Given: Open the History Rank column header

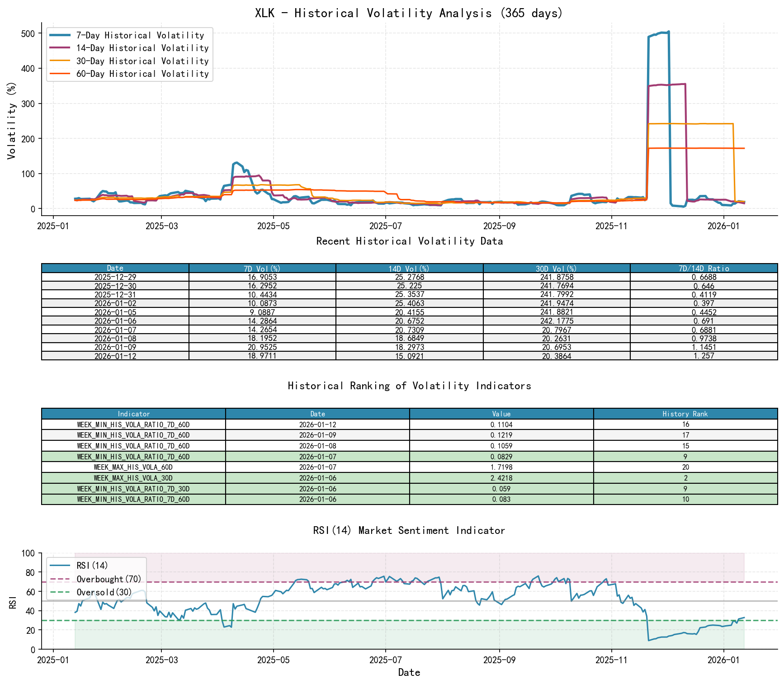Looking at the screenshot, I should click(x=685, y=414).
